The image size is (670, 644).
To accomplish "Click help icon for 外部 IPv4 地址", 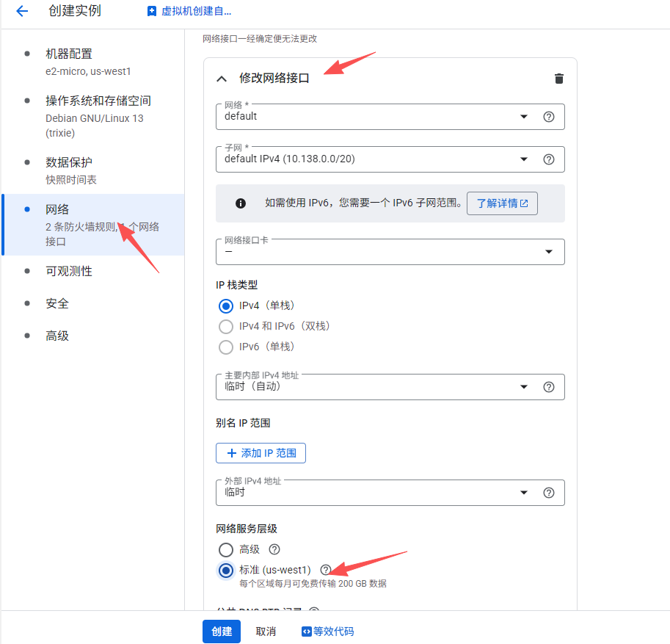I will pyautogui.click(x=548, y=493).
